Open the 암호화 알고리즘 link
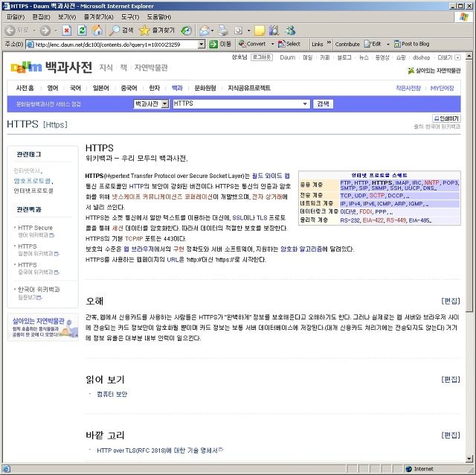476x475 pixels. pyautogui.click(x=300, y=249)
